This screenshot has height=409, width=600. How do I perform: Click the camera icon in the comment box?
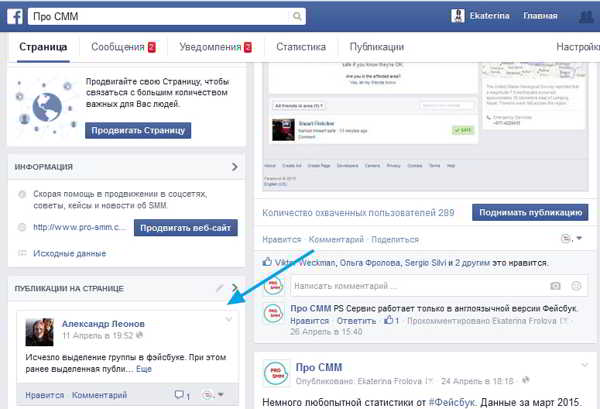[555, 286]
